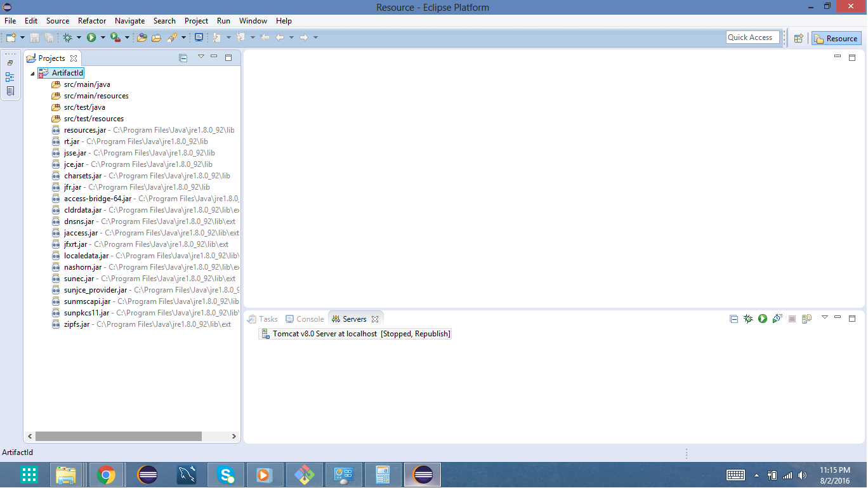Click the New wizard toolbar icon
868x488 pixels.
coord(11,37)
